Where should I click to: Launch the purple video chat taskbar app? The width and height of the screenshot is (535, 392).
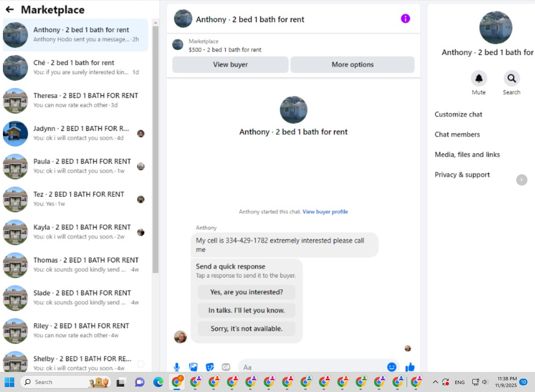140,382
